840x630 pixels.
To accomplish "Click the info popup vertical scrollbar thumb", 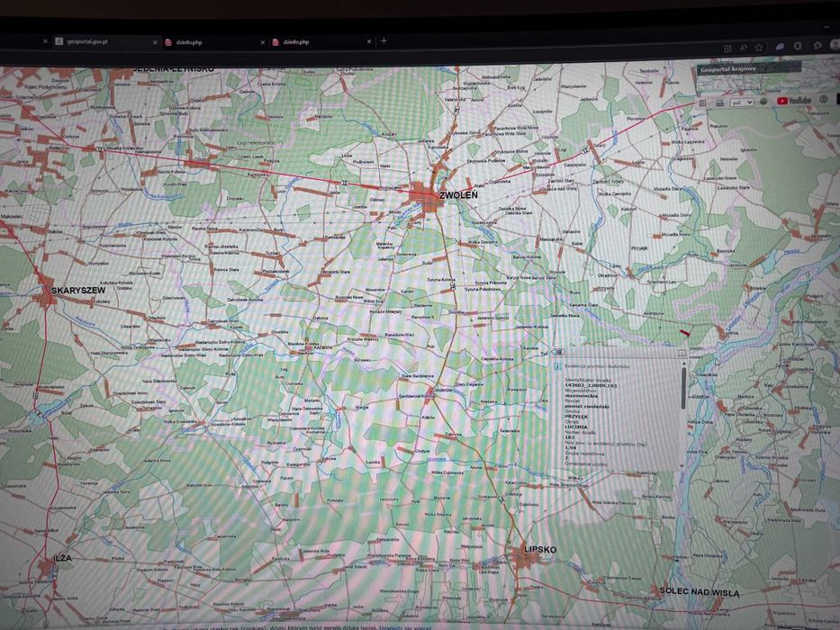I will pos(683,389).
